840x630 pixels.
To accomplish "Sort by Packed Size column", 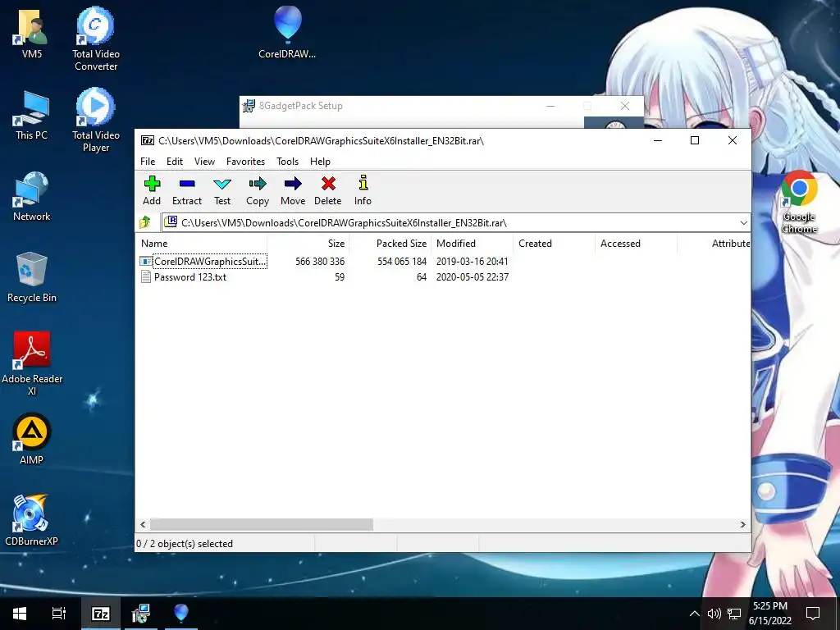I will click(390, 243).
